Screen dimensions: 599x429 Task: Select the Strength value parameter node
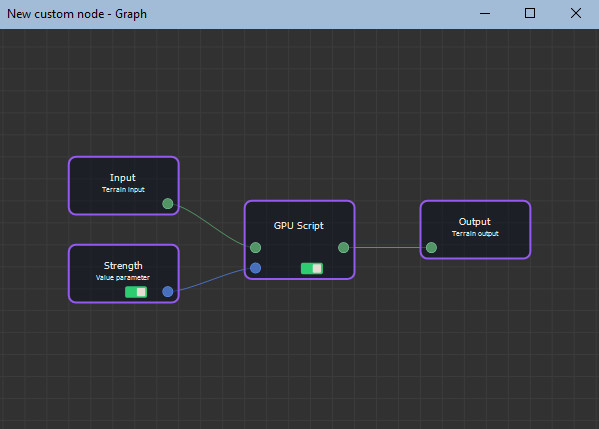[124, 274]
